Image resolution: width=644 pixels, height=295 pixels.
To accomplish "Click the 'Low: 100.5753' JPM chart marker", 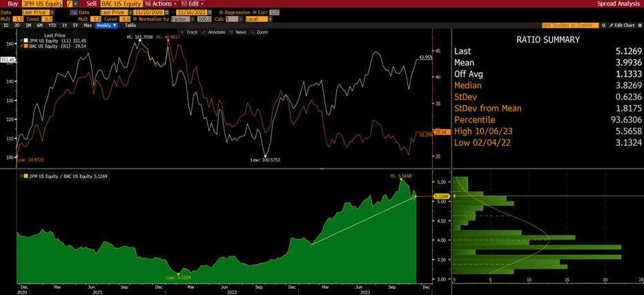I will pyautogui.click(x=266, y=159).
